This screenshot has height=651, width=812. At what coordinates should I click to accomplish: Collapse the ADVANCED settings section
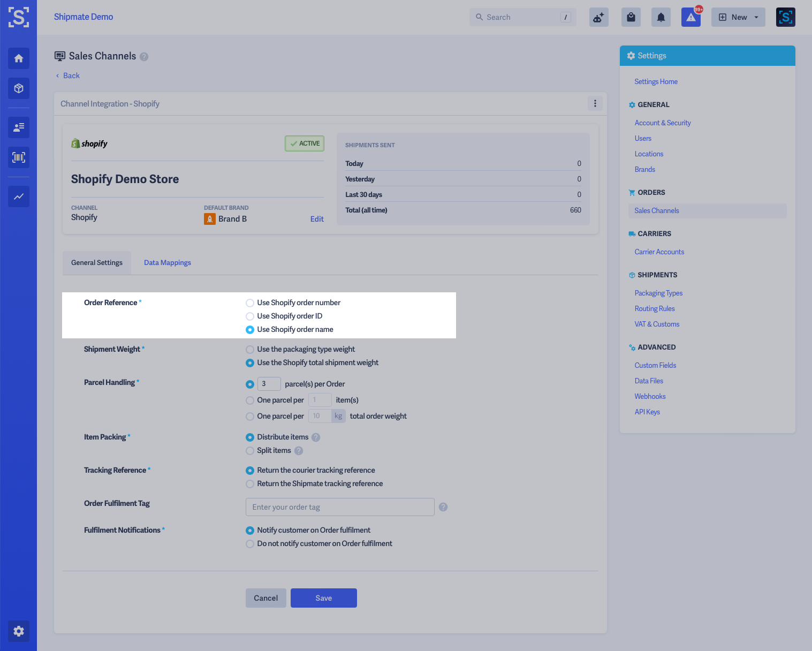(656, 347)
